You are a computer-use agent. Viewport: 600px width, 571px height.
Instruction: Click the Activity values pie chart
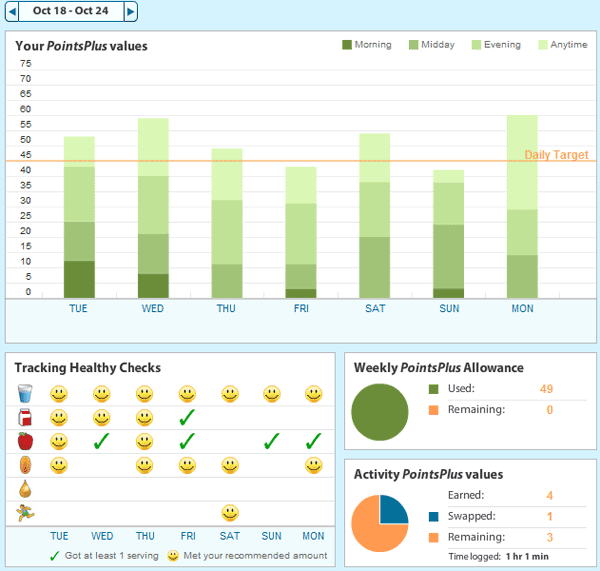380,523
